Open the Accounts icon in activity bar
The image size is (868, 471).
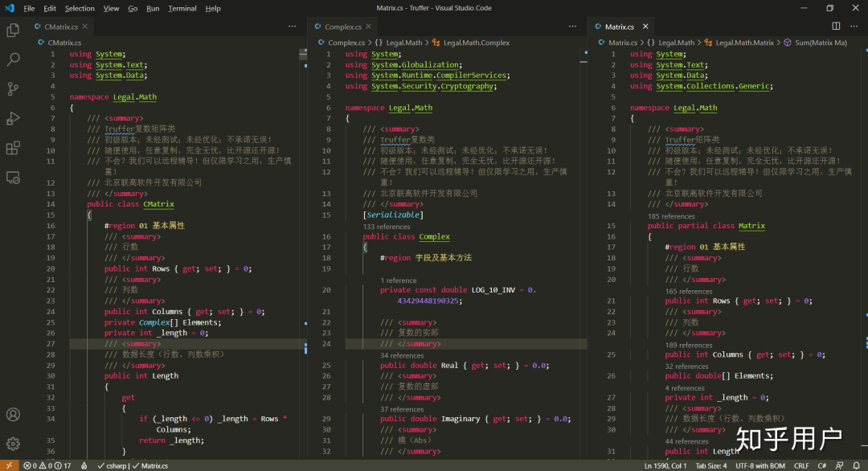(x=13, y=415)
